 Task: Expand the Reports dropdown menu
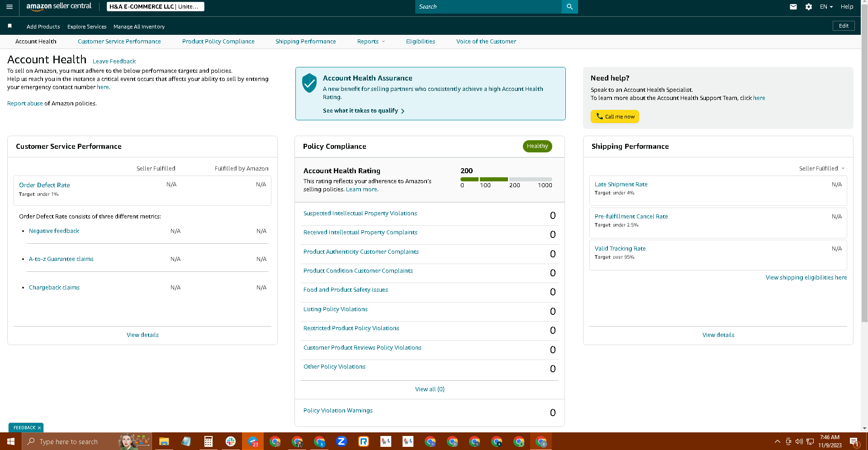click(371, 42)
